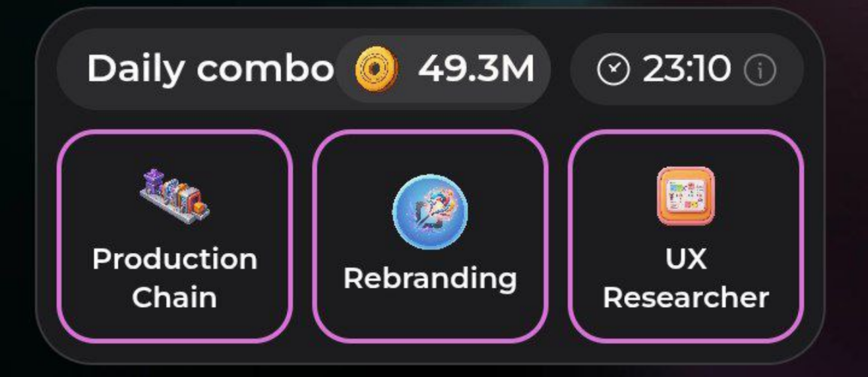The width and height of the screenshot is (868, 377).
Task: Click the UX Researcher sticky-notes board icon
Action: click(x=686, y=196)
